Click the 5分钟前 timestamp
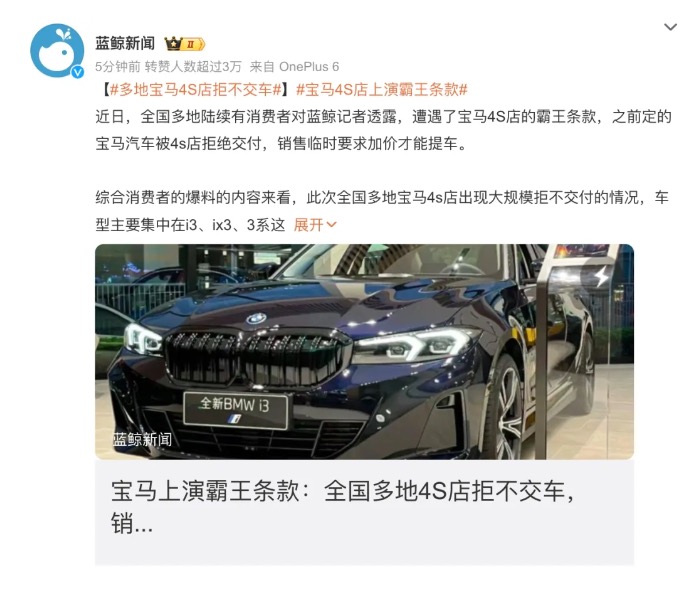The width and height of the screenshot is (679, 590). tap(118, 67)
